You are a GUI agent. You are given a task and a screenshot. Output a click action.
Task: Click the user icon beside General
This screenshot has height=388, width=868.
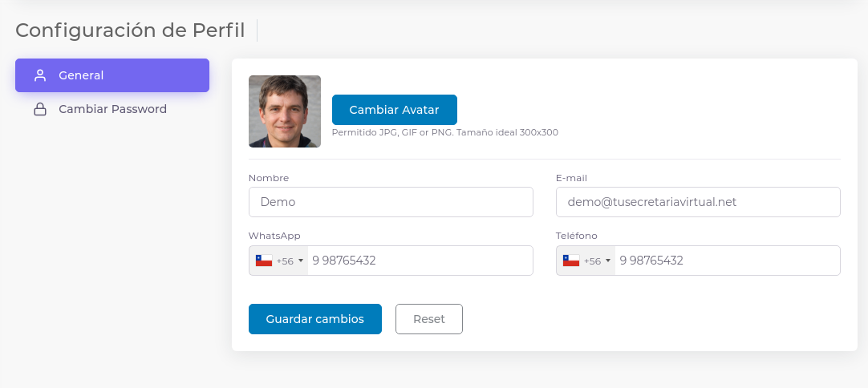click(39, 75)
